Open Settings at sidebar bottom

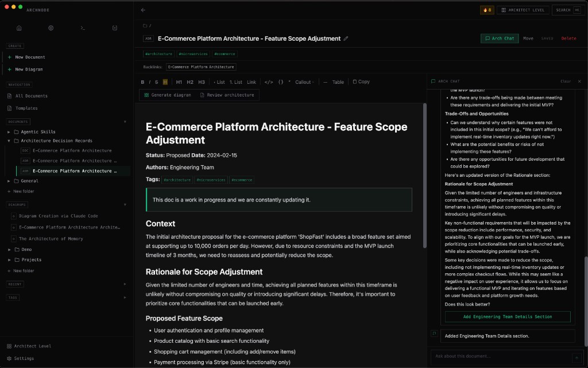click(x=20, y=359)
